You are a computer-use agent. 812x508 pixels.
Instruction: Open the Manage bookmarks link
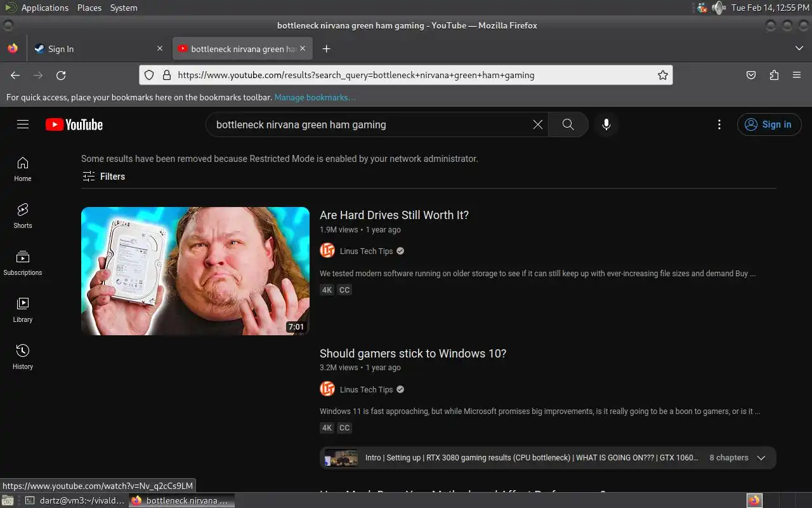315,97
